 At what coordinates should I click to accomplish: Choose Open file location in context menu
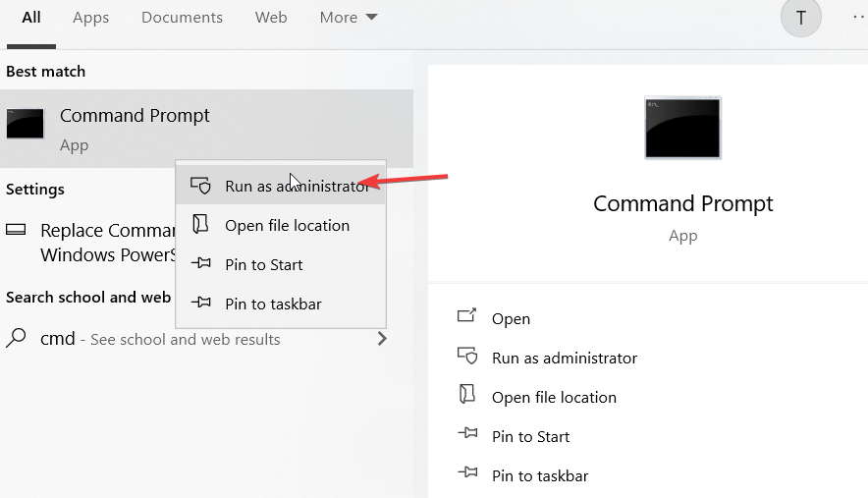(x=280, y=226)
